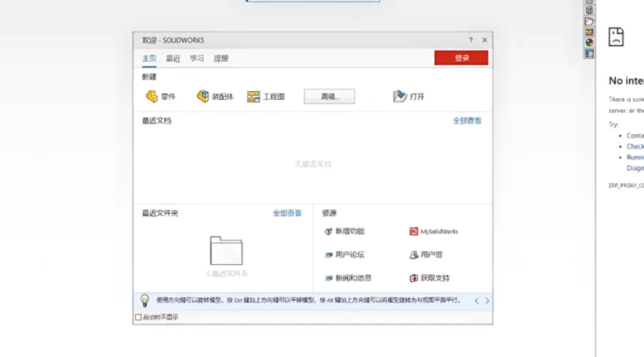Show next tip with right arrow
The width and height of the screenshot is (644, 357).
point(487,301)
